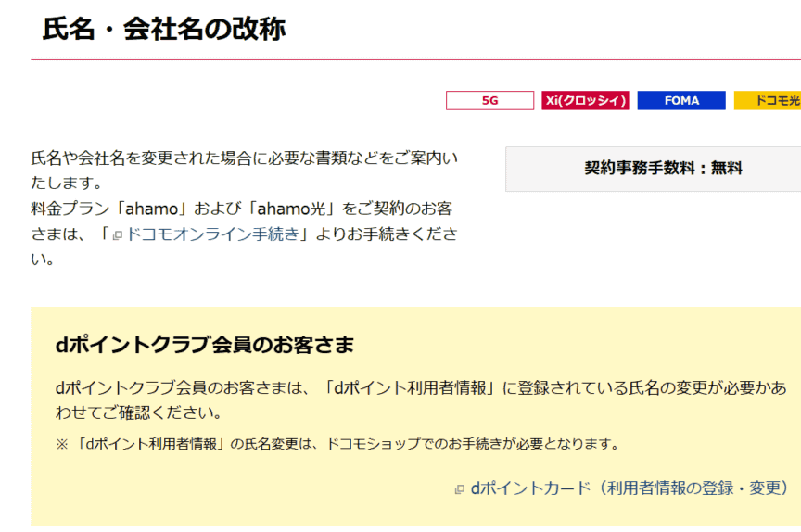
Task: Open dポイントカード（利用者情報の登録・変更） link
Action: tap(630, 488)
